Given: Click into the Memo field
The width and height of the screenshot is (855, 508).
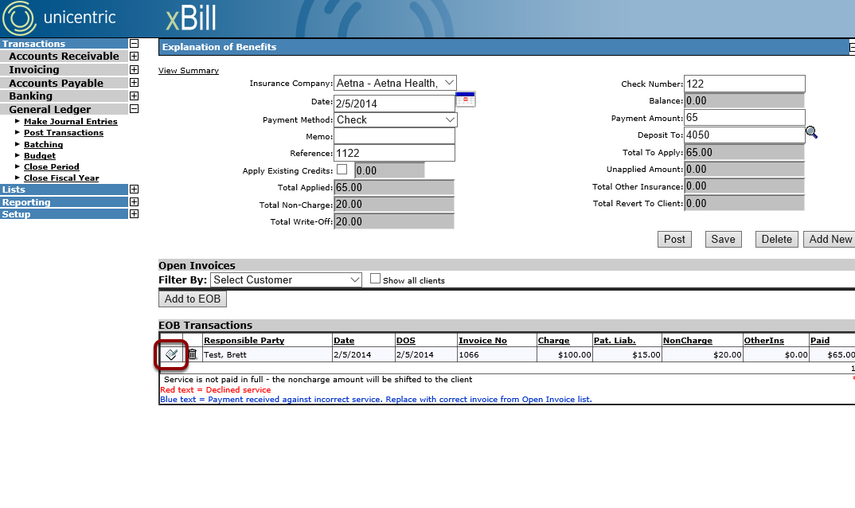Looking at the screenshot, I should 394,136.
